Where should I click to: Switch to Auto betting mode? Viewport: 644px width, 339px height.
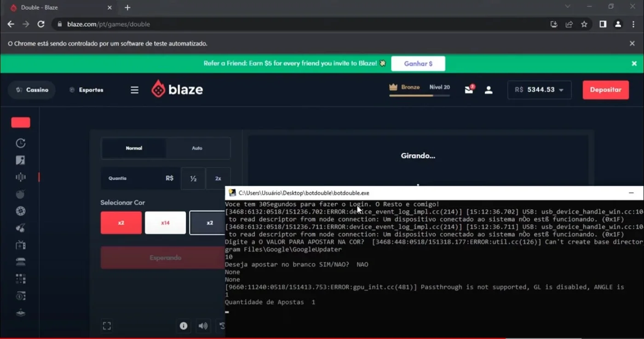pos(197,148)
